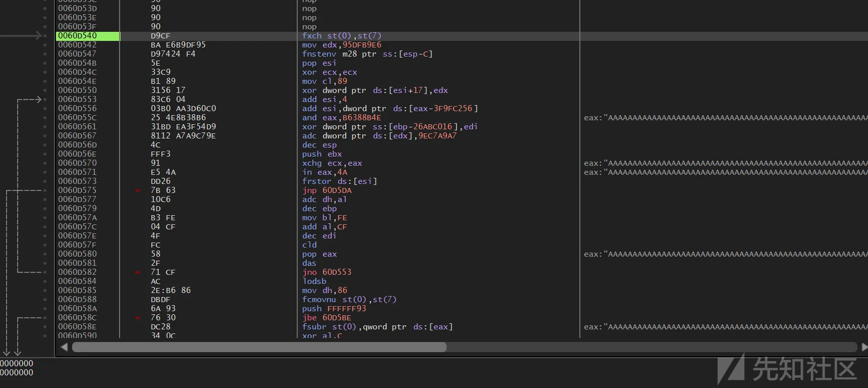Click mov bl,FE instruction
The height and width of the screenshot is (388, 868).
(x=324, y=218)
